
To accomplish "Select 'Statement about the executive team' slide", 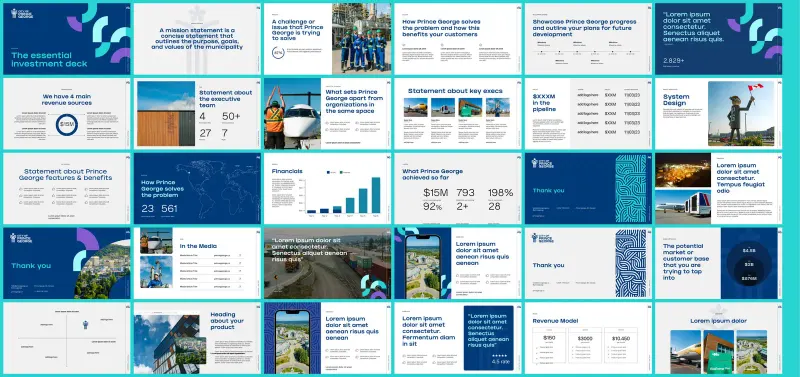I will coord(197,113).
